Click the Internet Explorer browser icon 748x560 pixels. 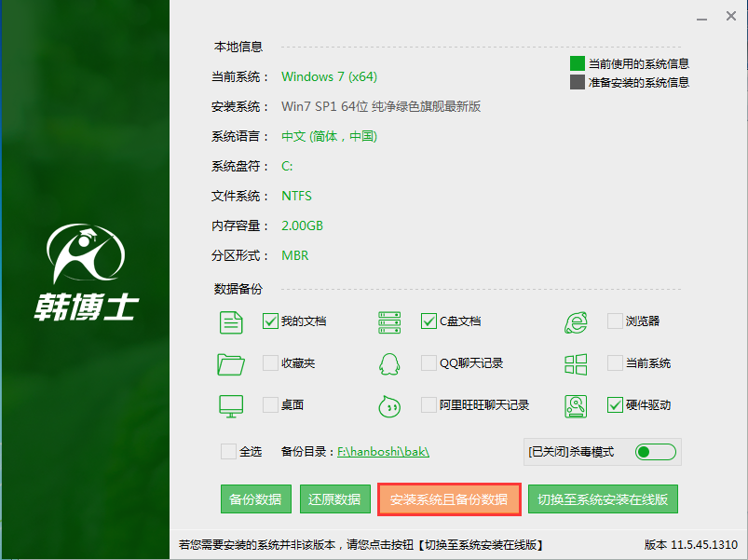pos(575,321)
